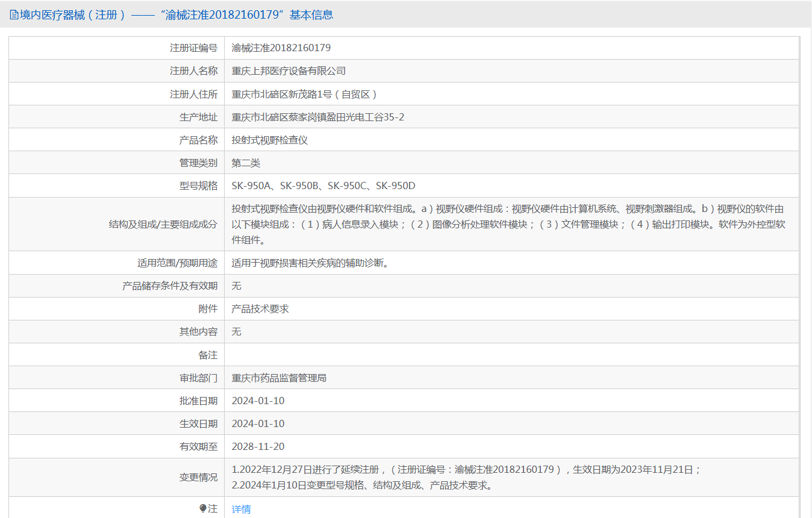Click the structure description paragraph starting 投射式视野检查仪由

click(509, 224)
